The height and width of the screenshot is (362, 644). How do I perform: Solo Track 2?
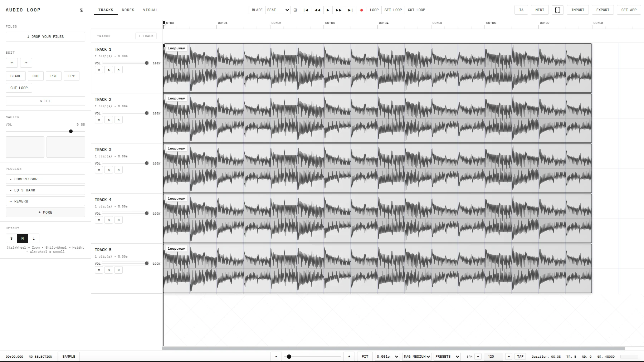point(109,120)
